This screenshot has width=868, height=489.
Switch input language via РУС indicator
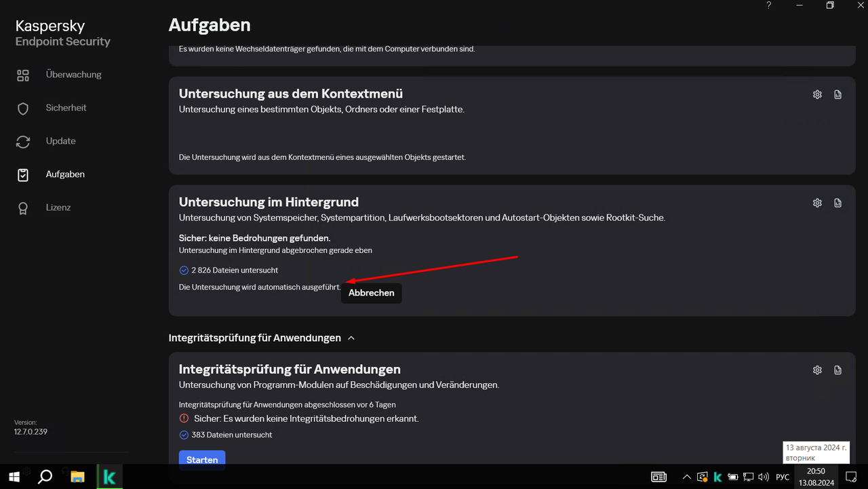coord(783,477)
